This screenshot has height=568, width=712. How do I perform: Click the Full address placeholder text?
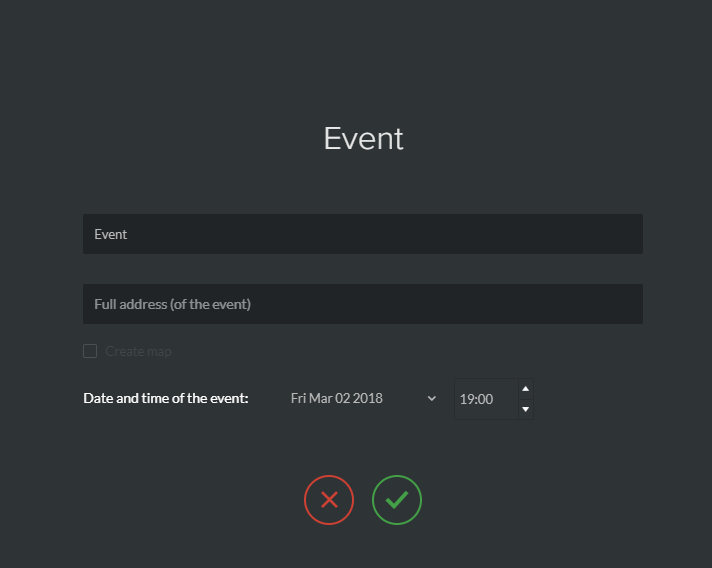tap(173, 304)
